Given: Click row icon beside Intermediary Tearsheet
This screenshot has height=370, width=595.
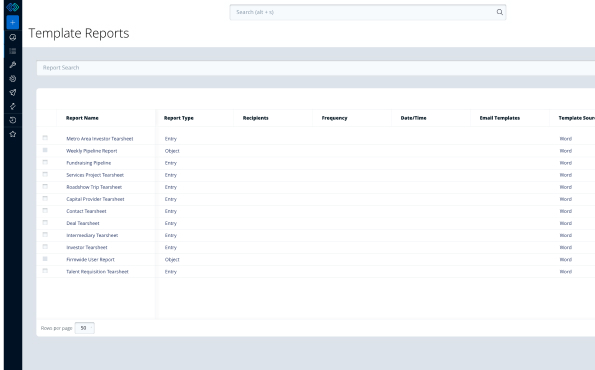Looking at the screenshot, I should tap(45, 235).
